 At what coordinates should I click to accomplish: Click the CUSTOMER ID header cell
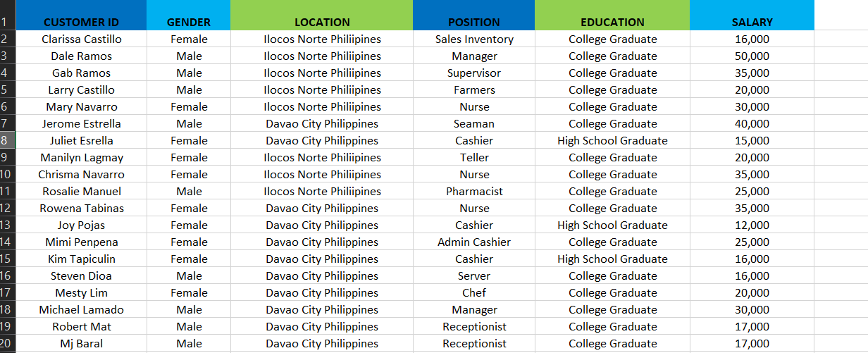point(81,22)
